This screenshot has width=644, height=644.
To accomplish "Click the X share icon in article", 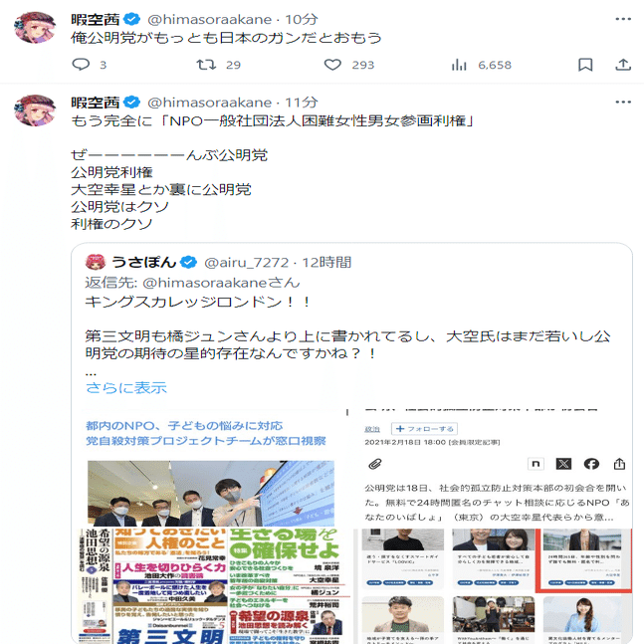I will [x=563, y=464].
